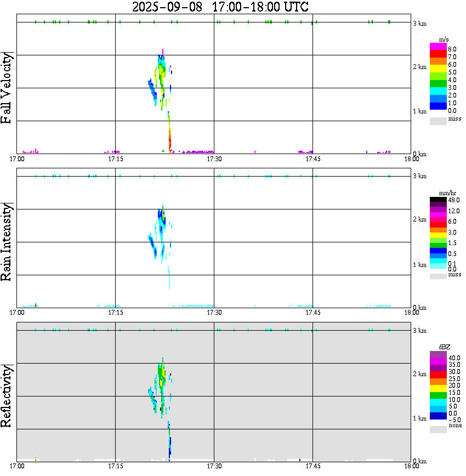Click the 17:45 tick label under Reflectivity
The width and height of the screenshot is (466, 476).
[x=312, y=466]
